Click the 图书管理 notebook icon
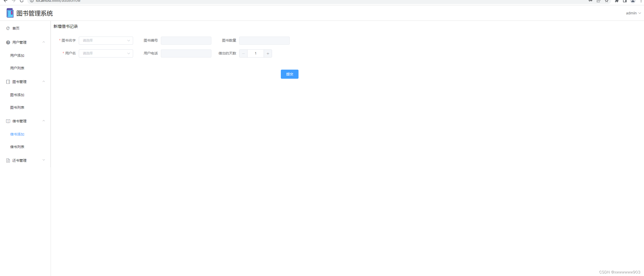The height and width of the screenshot is (276, 644). click(8, 82)
